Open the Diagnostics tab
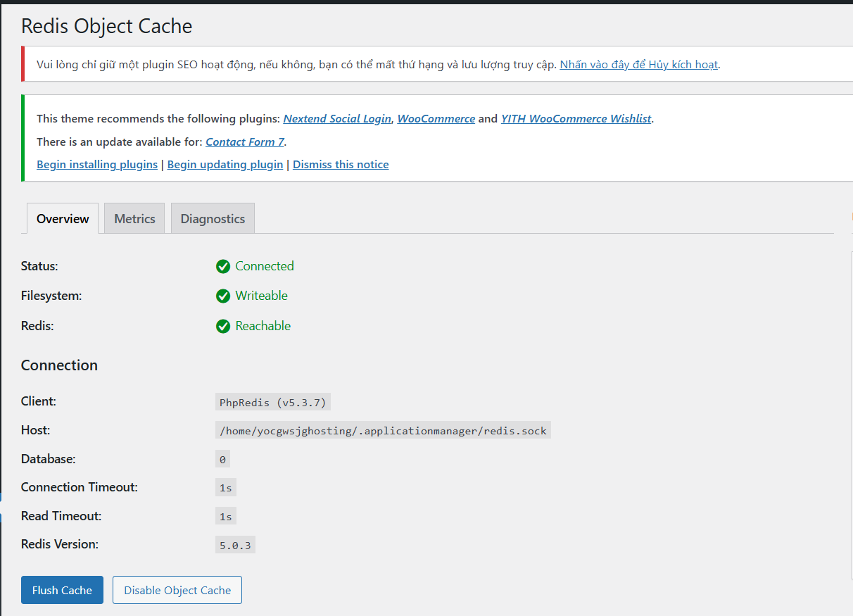Screen dimensions: 853x616 coord(213,218)
